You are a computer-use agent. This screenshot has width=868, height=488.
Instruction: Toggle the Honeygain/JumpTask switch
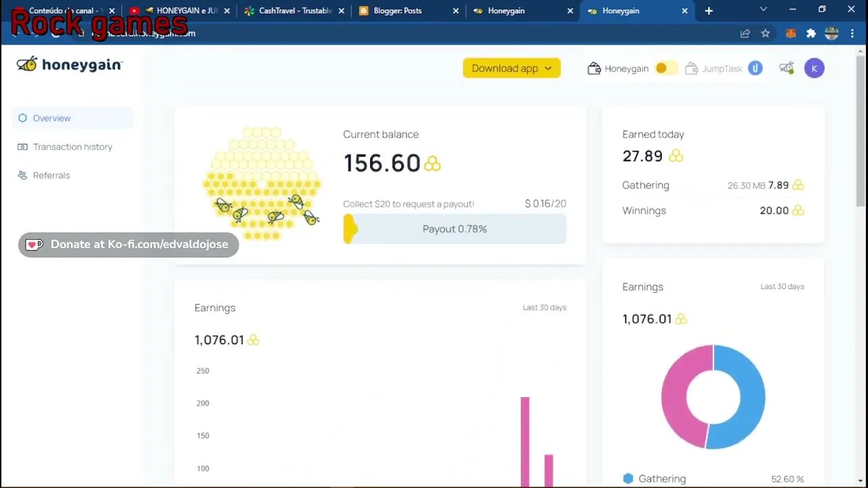click(665, 68)
